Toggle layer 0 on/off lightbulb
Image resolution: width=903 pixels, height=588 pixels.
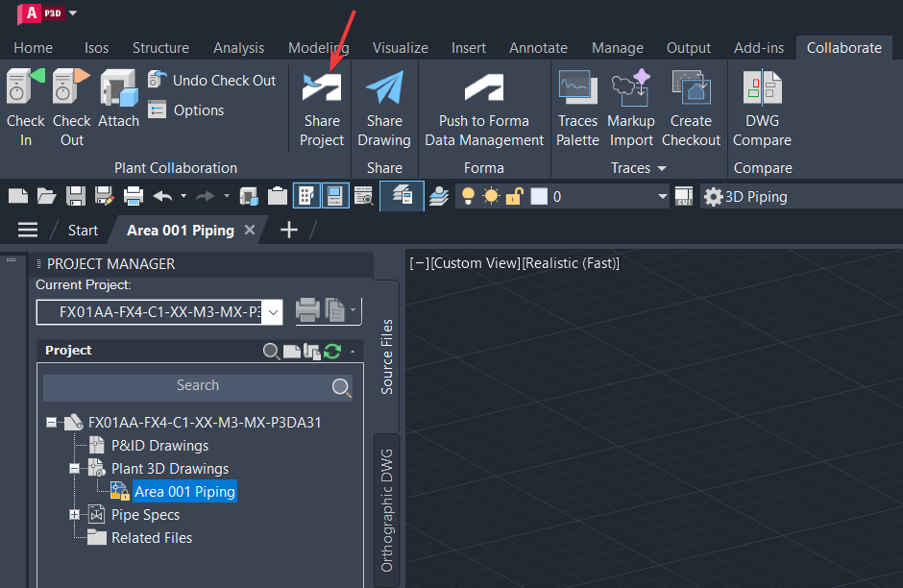[x=468, y=196]
